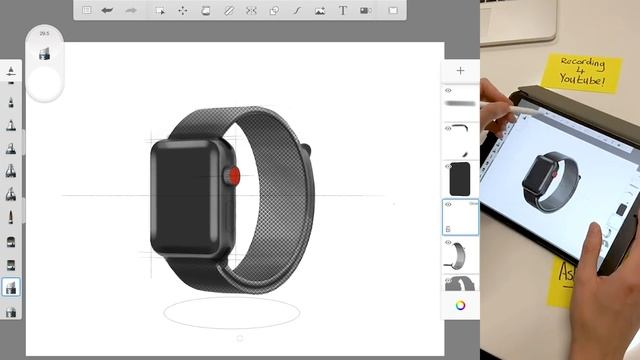Enable the ruler guide tool

pyautogui.click(x=229, y=11)
